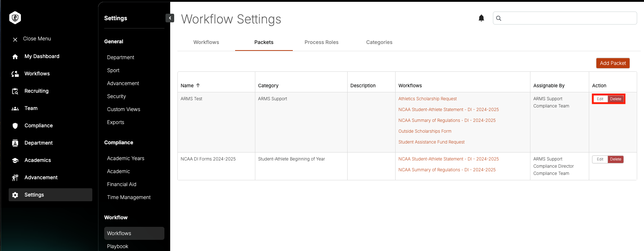The height and width of the screenshot is (251, 644).
Task: Click the My Dashboard home icon
Action: coord(15,57)
